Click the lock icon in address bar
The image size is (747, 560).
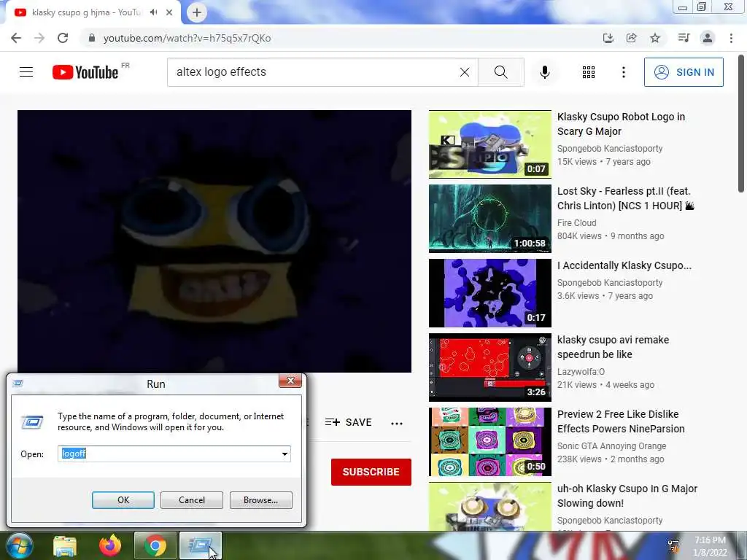click(x=92, y=38)
